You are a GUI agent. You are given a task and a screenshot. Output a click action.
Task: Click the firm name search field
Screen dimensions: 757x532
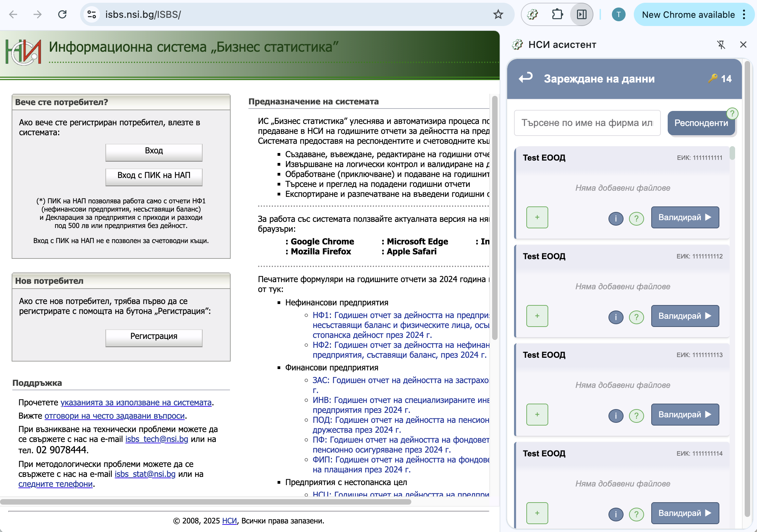(587, 123)
